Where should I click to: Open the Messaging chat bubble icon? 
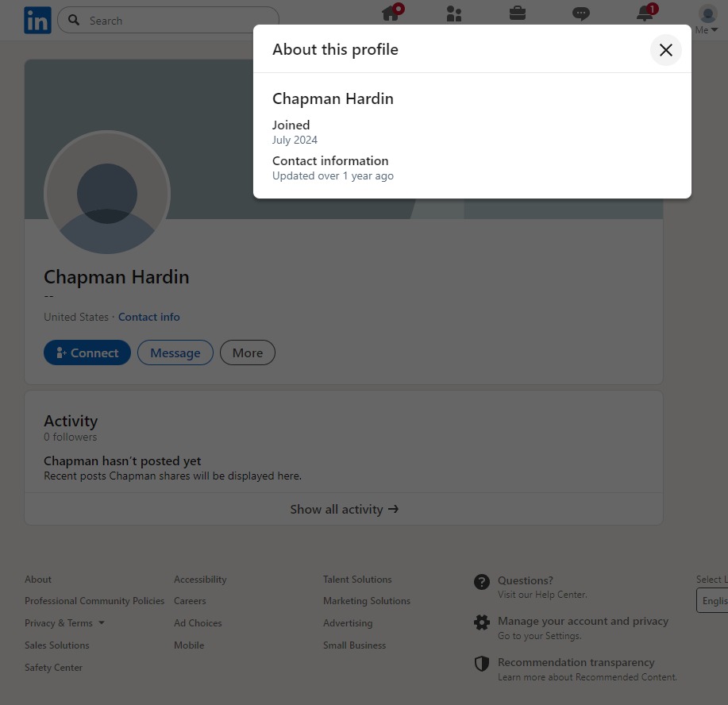tap(581, 13)
